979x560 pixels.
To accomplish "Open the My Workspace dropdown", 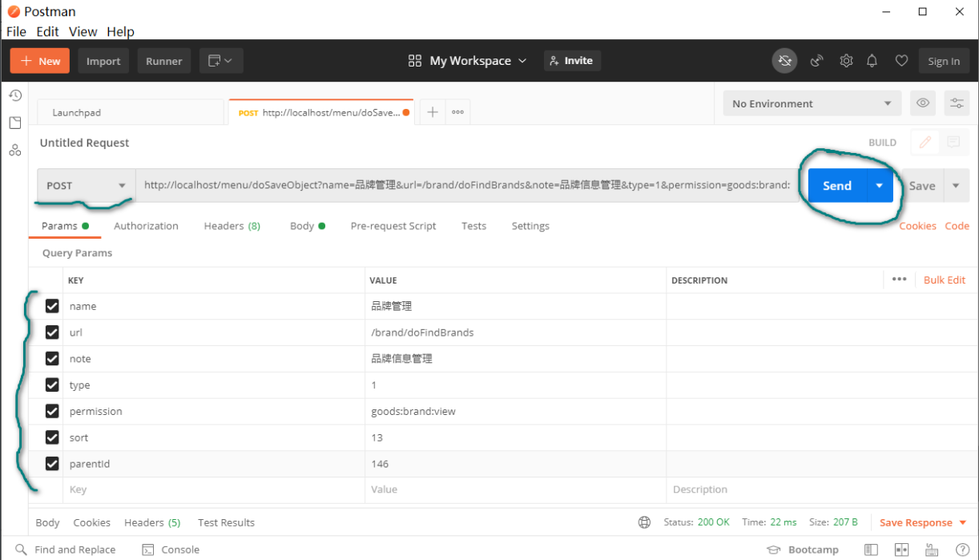I will click(468, 61).
